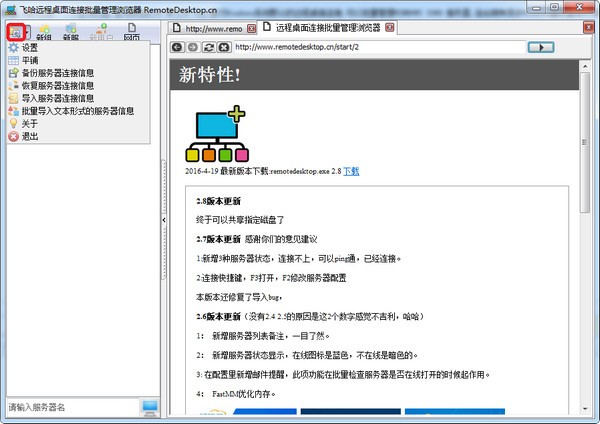Reload the page with the refresh icon
600x424 pixels.
point(209,47)
